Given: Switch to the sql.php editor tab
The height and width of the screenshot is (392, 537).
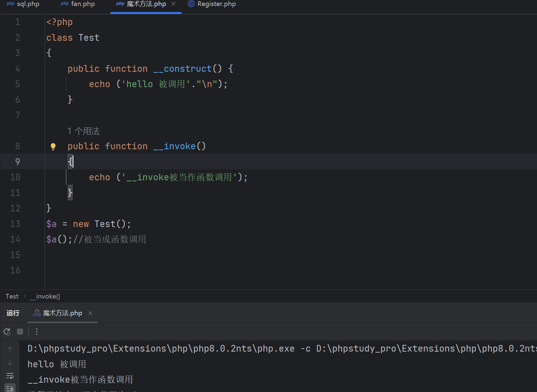Looking at the screenshot, I should coord(23,4).
